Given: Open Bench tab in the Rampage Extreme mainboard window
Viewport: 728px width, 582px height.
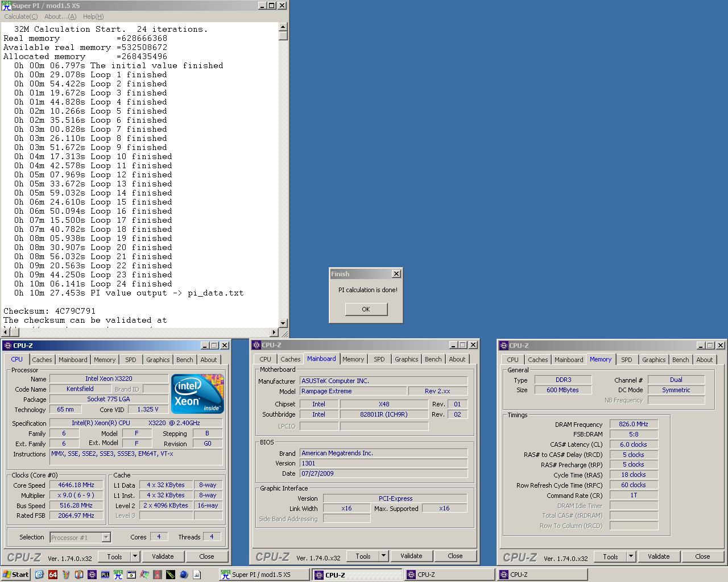Looking at the screenshot, I should click(433, 359).
